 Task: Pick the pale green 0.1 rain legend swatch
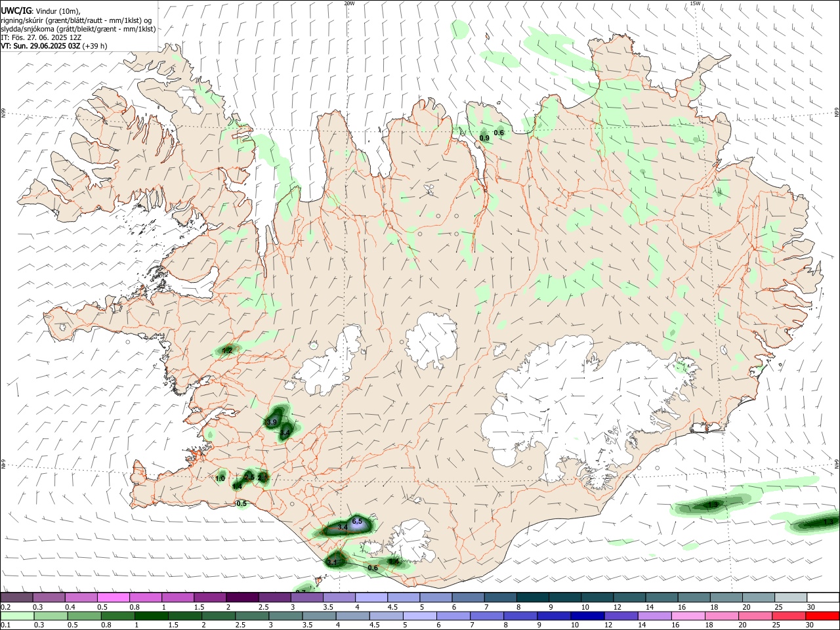pos(18,616)
